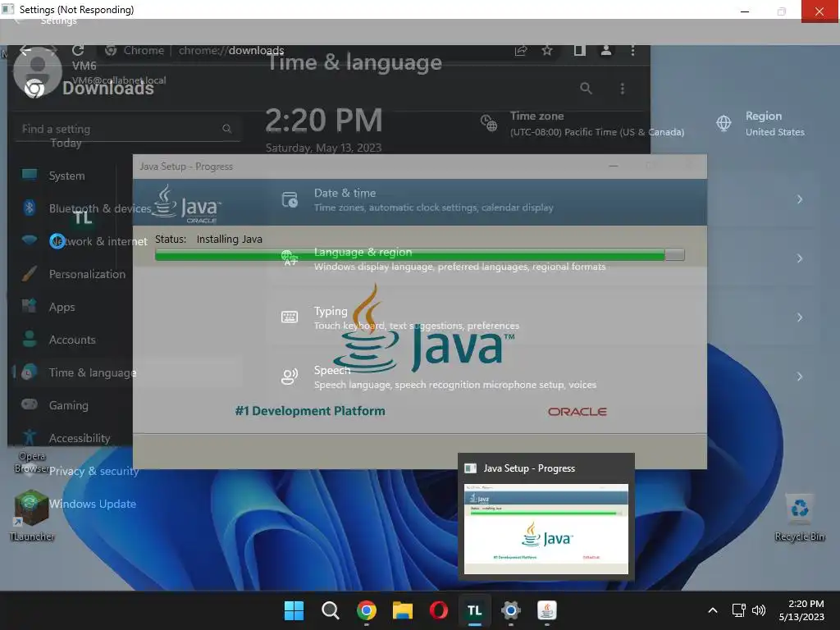Switch to Settings gear on taskbar

[510, 610]
